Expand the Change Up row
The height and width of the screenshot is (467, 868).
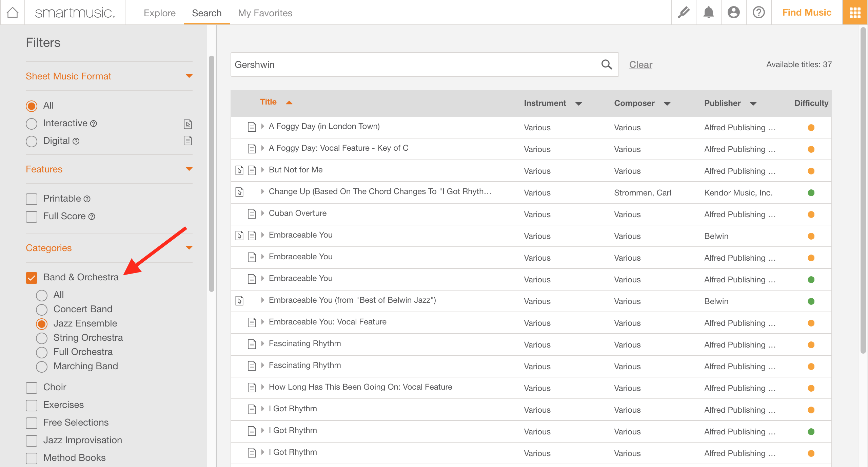coord(262,191)
